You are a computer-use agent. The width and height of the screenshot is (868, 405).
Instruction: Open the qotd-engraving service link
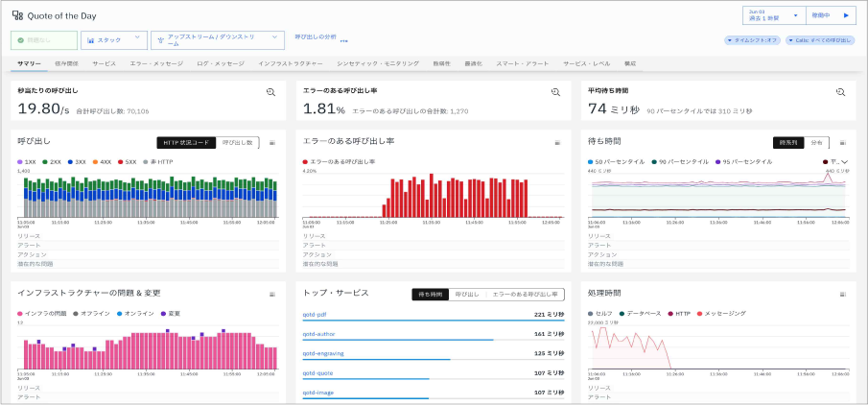(x=323, y=353)
